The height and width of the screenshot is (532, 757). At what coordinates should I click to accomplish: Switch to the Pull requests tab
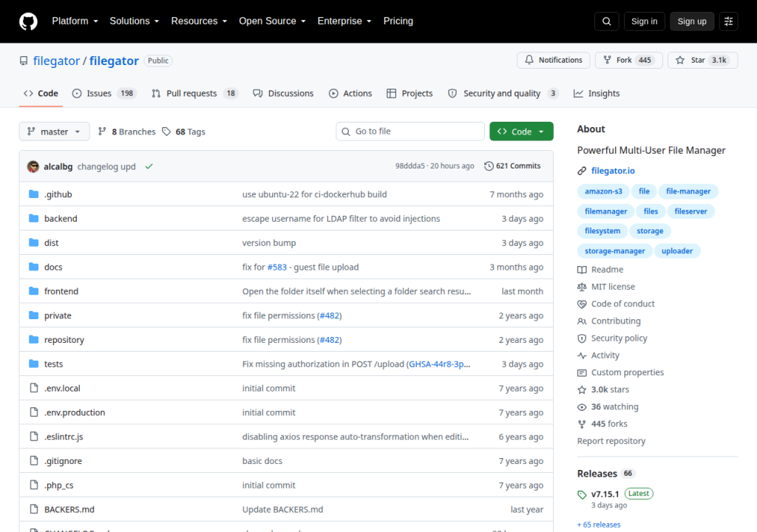tap(195, 93)
